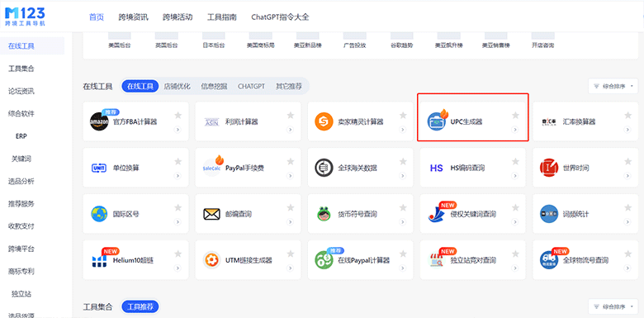Click the 邮编查询 envelope icon

pos(212,214)
